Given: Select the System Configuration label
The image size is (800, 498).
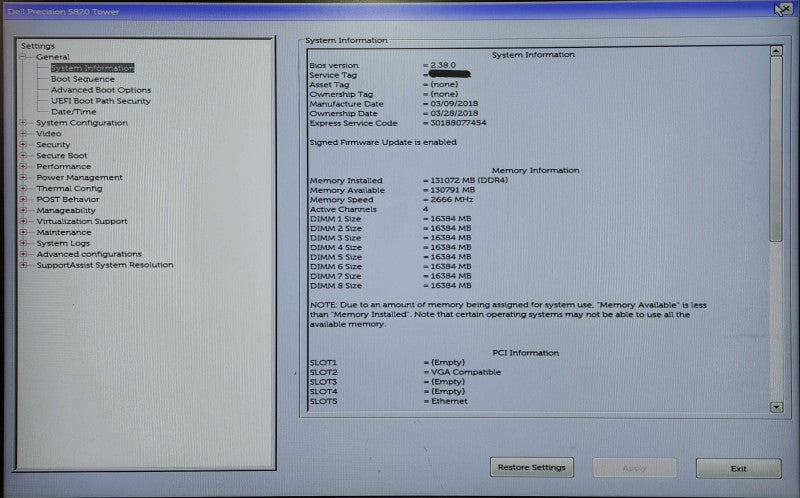Looking at the screenshot, I should 82,123.
